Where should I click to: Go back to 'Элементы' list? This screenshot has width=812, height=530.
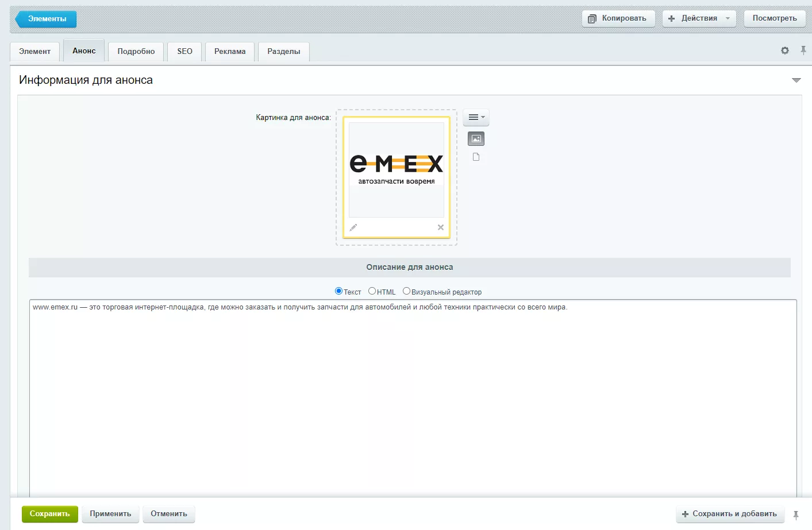pos(46,19)
